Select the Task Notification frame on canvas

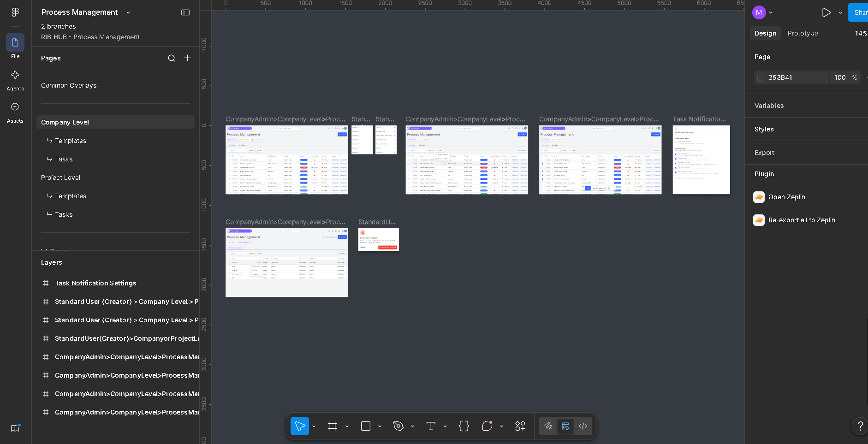[x=701, y=160]
